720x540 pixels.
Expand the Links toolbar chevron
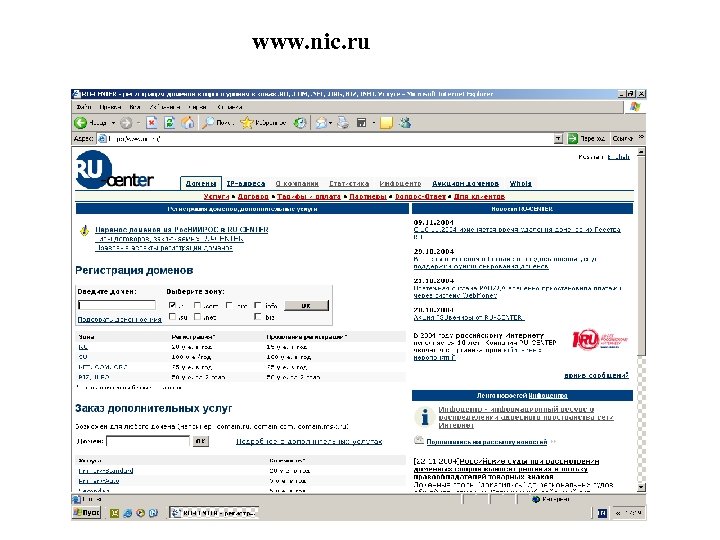(641, 137)
